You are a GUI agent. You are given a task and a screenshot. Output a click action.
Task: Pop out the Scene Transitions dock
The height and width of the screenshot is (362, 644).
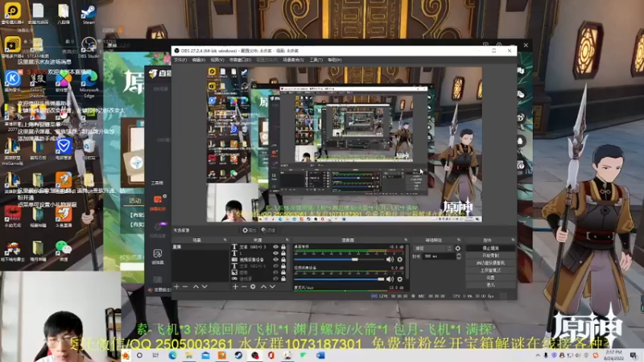[x=459, y=240]
